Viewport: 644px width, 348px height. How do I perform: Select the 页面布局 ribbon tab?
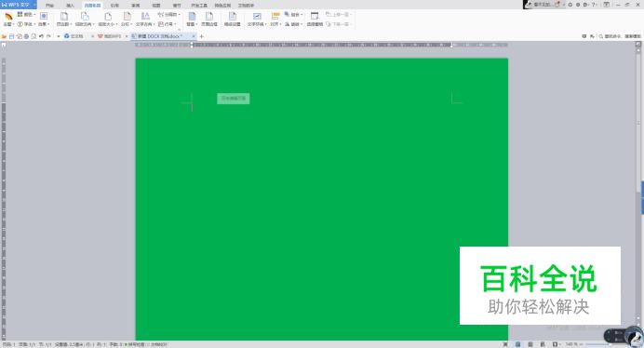coord(92,6)
